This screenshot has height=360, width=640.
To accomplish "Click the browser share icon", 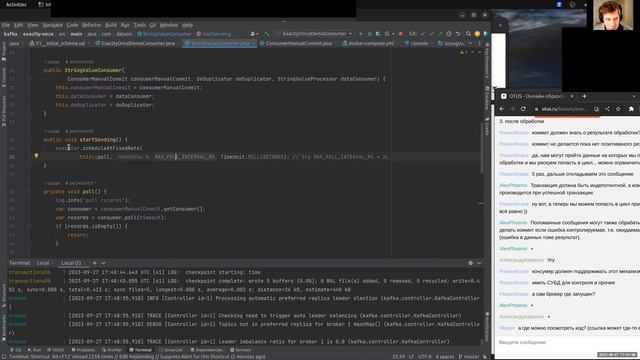I will 607,109.
